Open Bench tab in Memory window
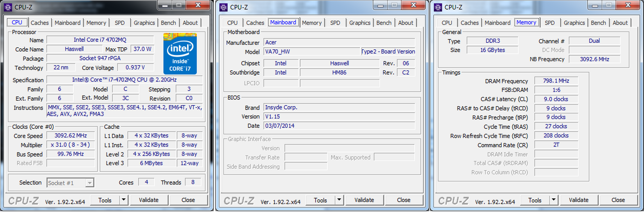This screenshot has height=214, width=644. point(598,23)
